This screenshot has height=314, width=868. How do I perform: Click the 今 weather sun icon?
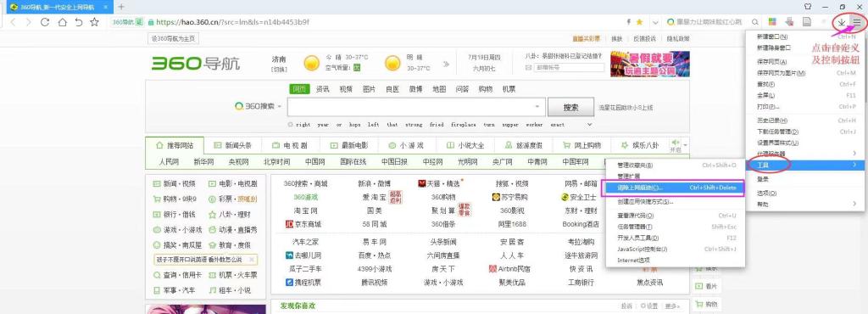tap(312, 63)
